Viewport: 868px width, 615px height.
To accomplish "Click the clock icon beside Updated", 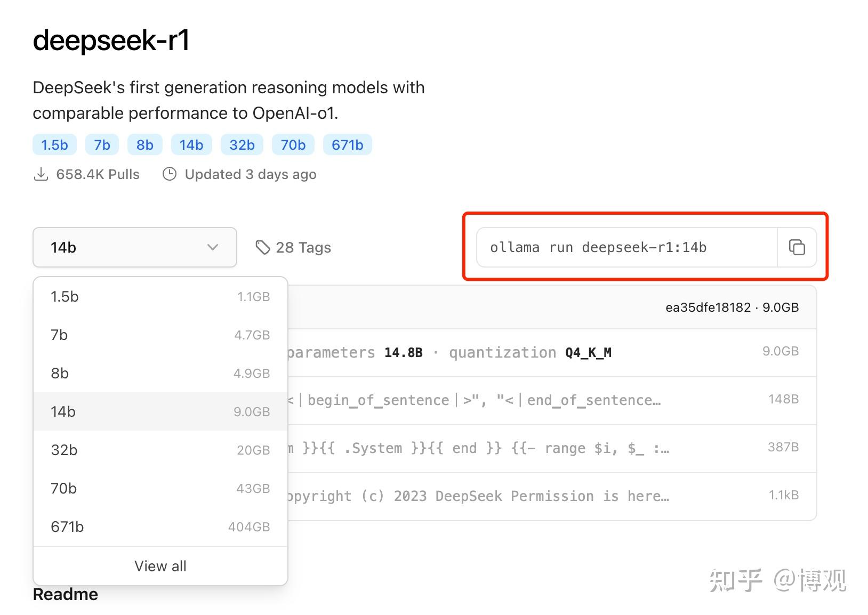I will [x=170, y=174].
